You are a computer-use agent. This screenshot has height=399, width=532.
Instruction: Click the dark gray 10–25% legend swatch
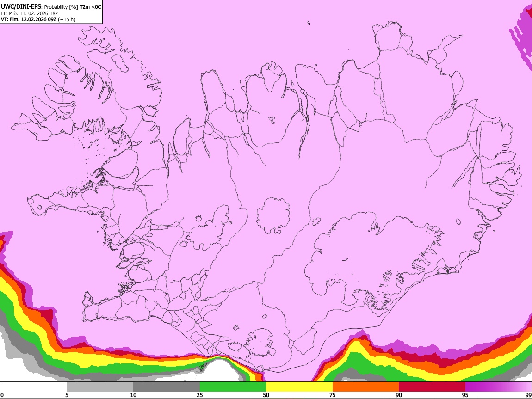(x=167, y=387)
